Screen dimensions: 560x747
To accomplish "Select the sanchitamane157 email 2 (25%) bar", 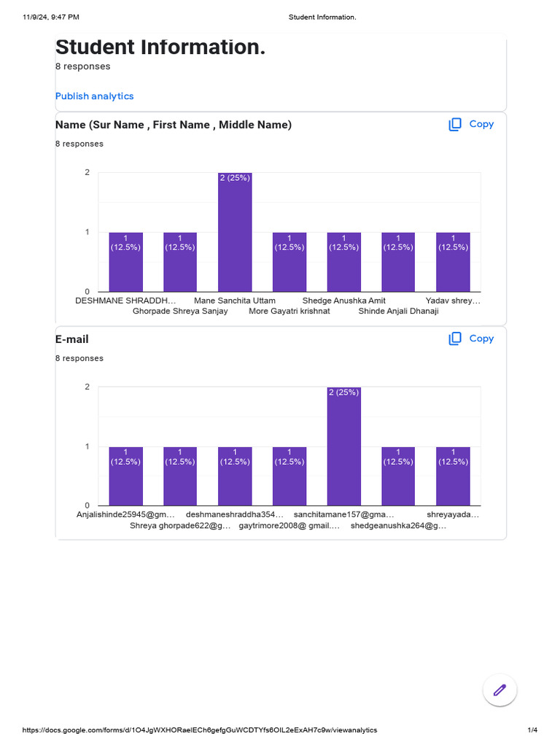I will pos(344,446).
